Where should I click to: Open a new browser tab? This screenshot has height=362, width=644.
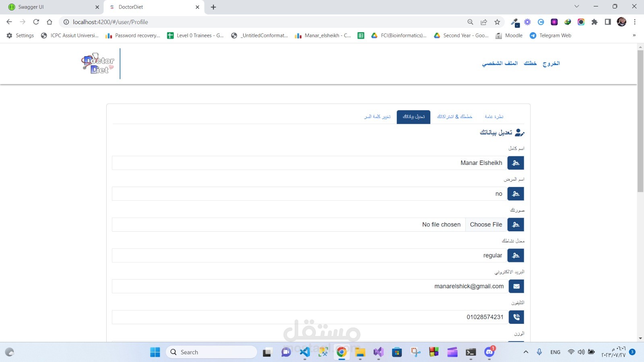click(213, 7)
